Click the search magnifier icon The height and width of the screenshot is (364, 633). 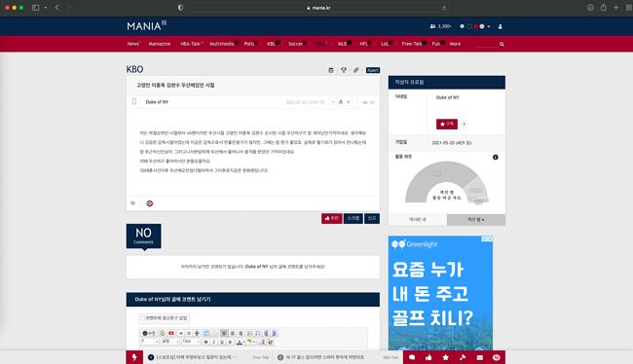coord(502,44)
